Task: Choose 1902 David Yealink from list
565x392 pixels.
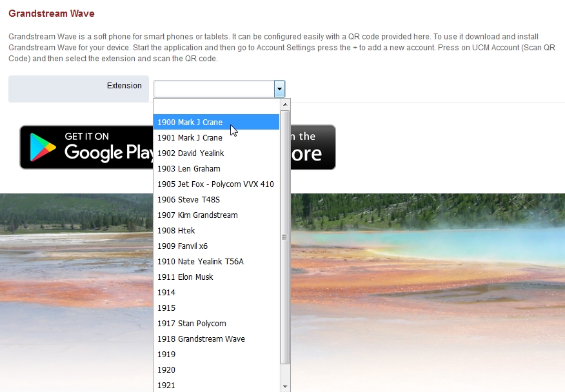Action: pyautogui.click(x=216, y=153)
